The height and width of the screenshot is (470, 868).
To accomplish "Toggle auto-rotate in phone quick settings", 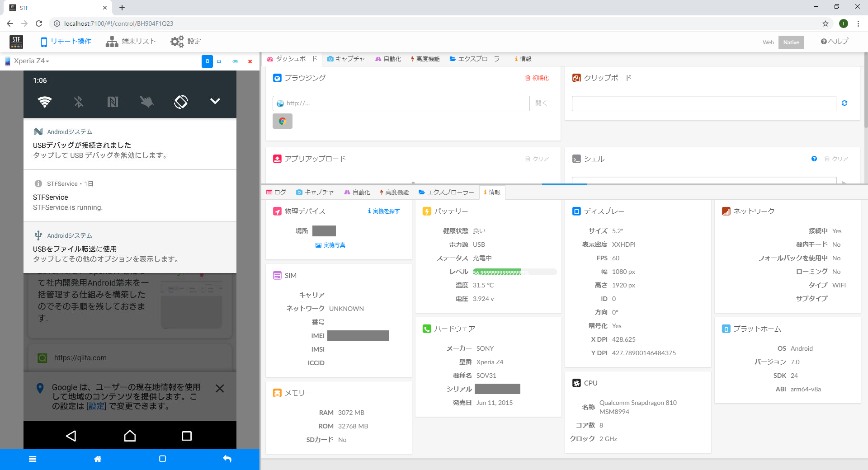I will pos(181,102).
